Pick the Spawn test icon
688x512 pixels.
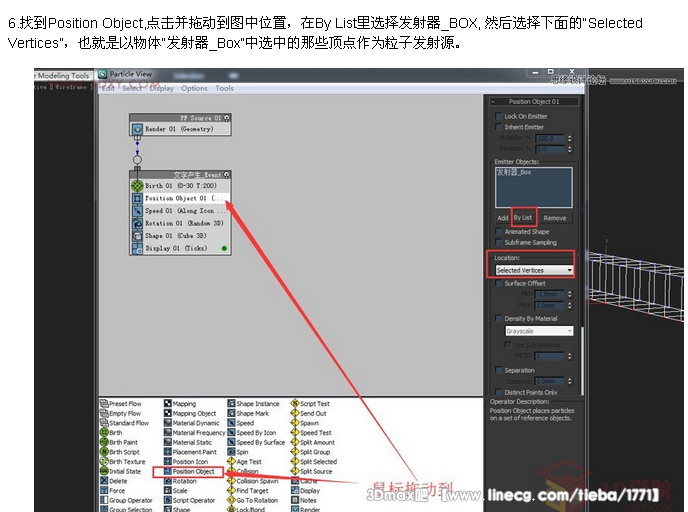tap(295, 422)
